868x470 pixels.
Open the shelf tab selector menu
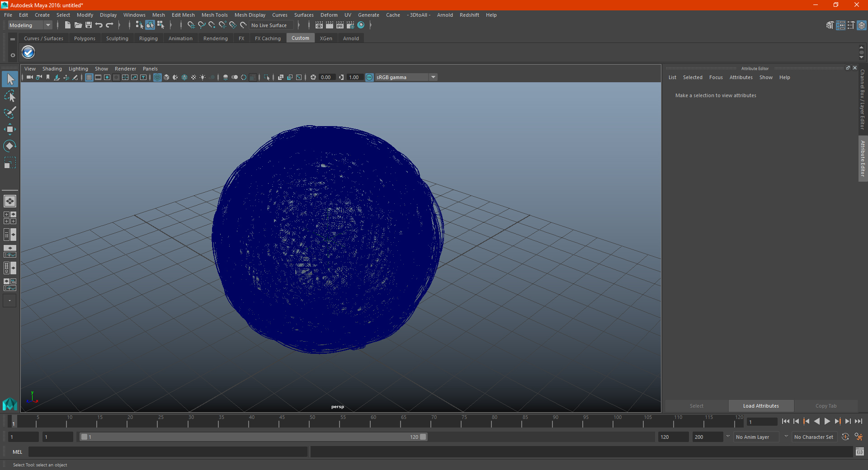tap(13, 39)
